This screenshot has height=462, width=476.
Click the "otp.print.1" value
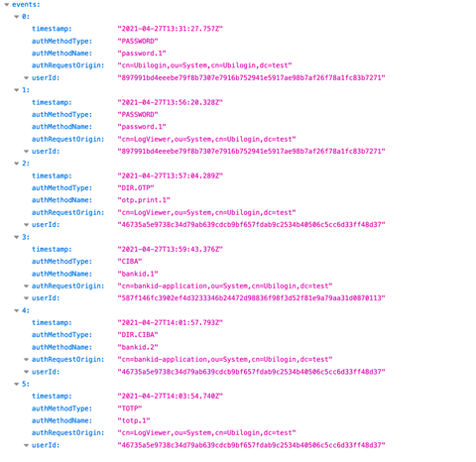click(144, 200)
